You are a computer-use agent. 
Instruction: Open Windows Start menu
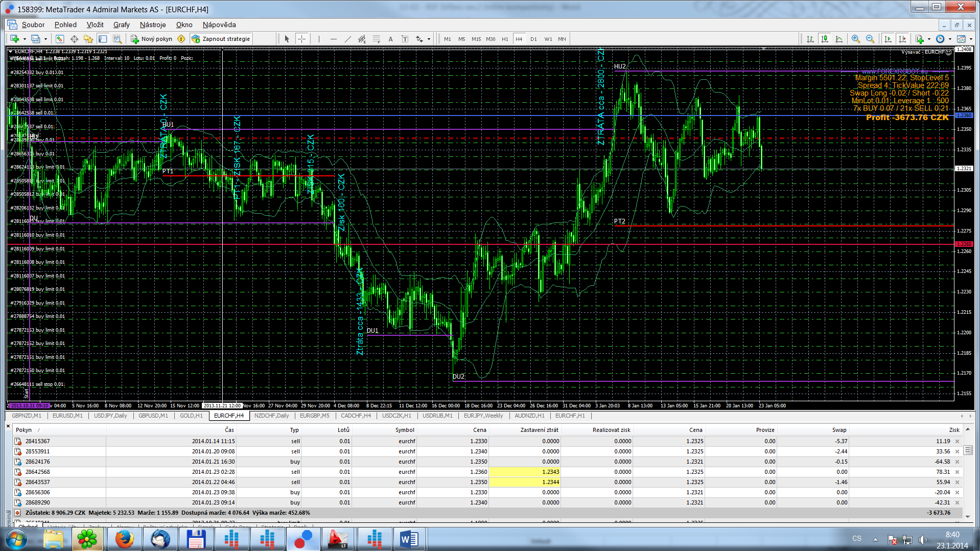(16, 539)
